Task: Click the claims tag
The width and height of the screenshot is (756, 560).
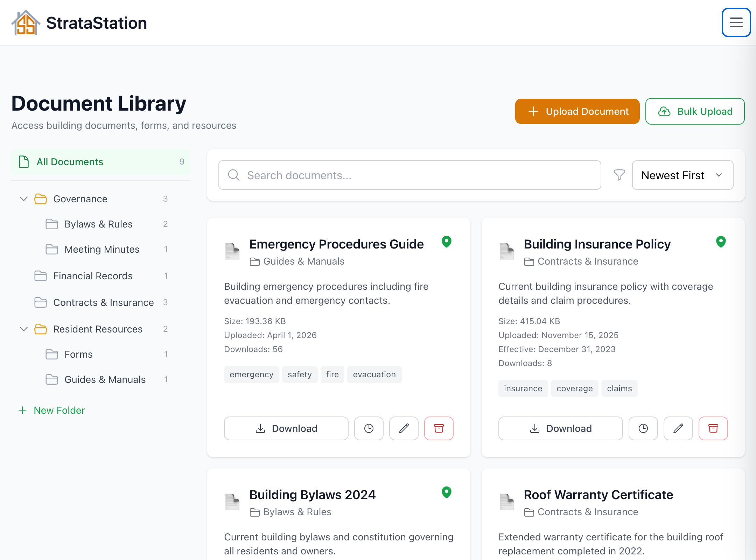Action: click(x=619, y=388)
